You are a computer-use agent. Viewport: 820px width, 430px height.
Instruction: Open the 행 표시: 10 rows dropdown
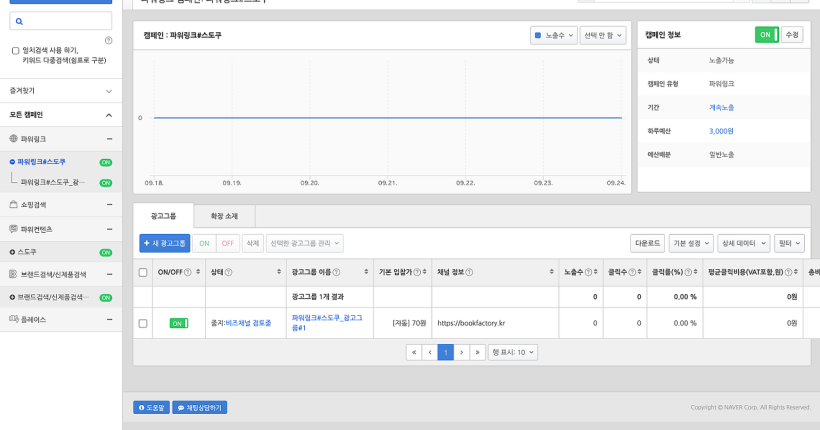click(513, 352)
